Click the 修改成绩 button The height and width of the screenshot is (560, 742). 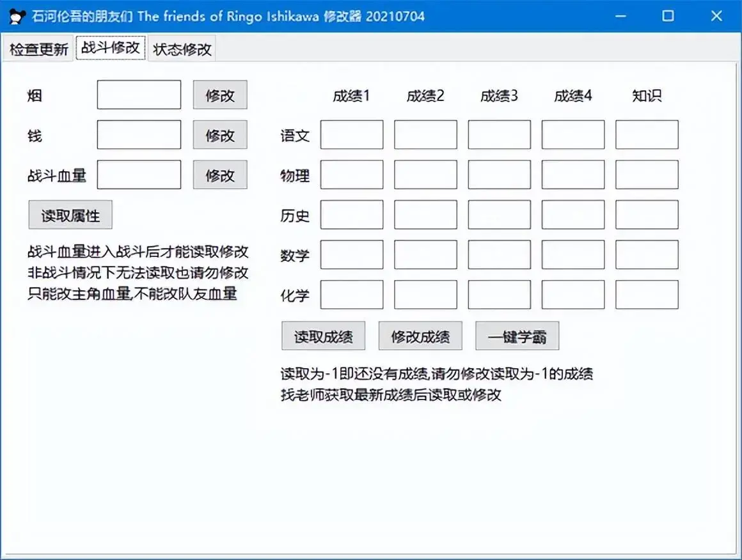(x=420, y=336)
